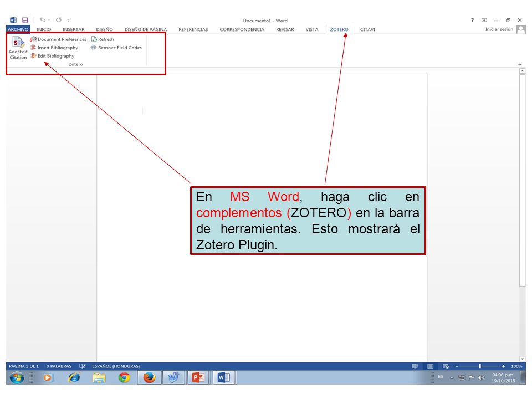Click Insert Bibliography
The image size is (532, 399).
coord(54,48)
